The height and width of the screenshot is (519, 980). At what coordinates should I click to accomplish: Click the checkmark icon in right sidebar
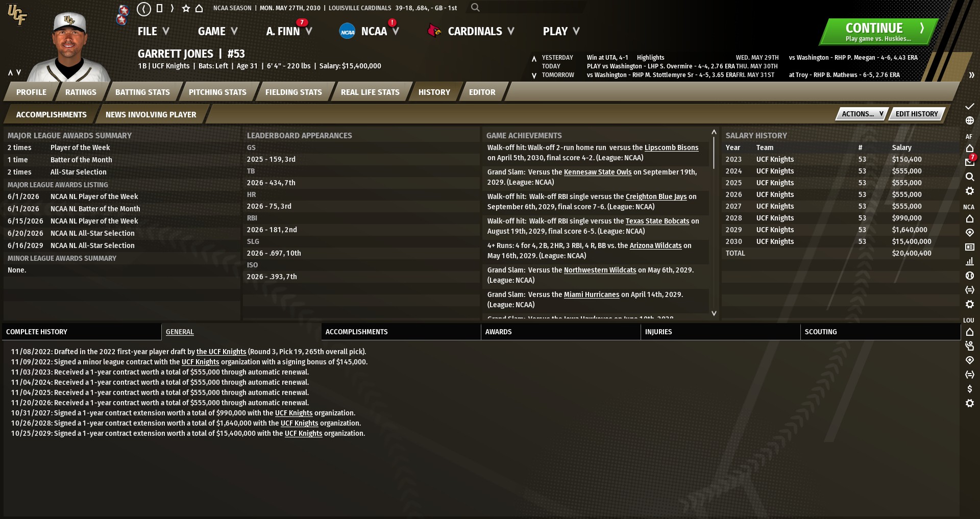click(970, 106)
